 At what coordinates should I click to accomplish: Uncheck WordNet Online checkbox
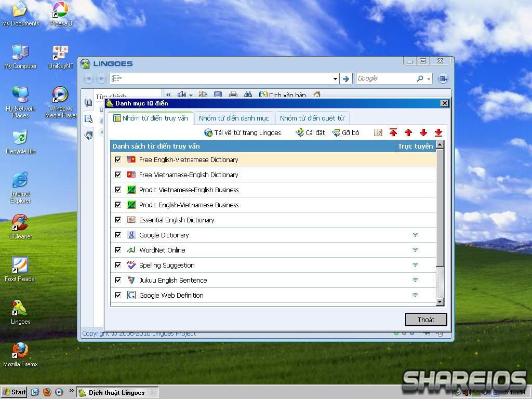pos(118,250)
